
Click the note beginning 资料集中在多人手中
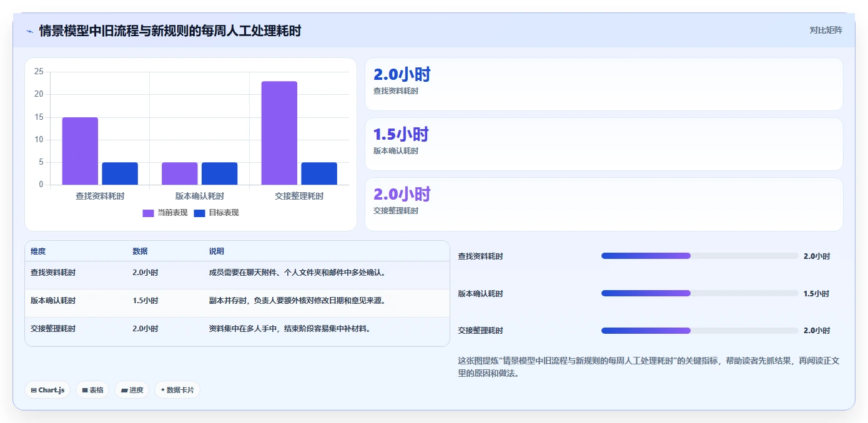[x=289, y=329]
